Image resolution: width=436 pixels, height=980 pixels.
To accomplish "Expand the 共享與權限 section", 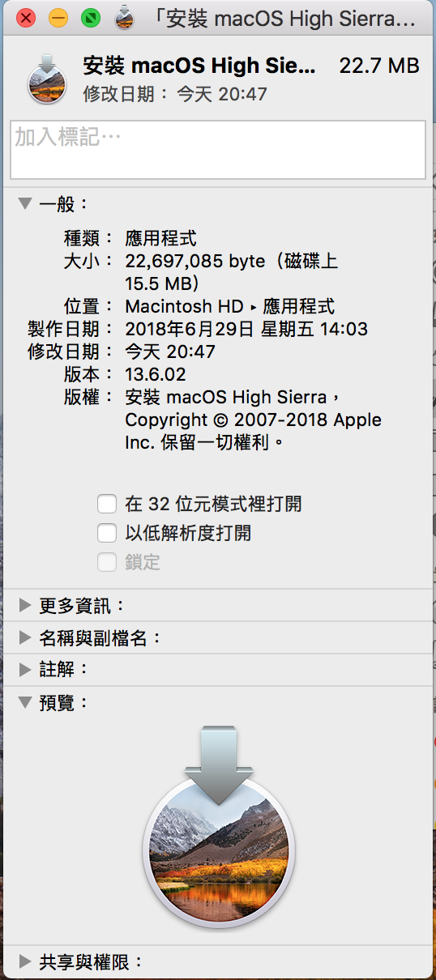I will [x=25, y=962].
